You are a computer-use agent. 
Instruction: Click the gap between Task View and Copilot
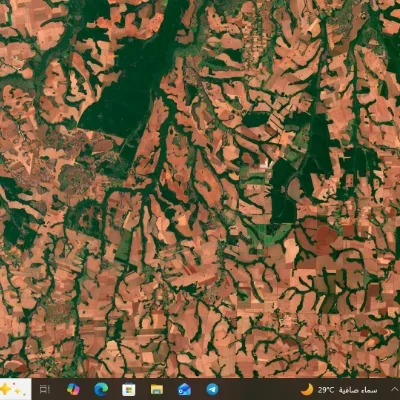click(x=58, y=389)
